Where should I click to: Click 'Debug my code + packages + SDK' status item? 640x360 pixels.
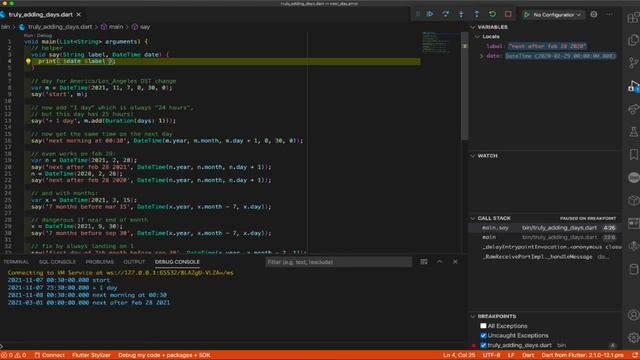(x=164, y=355)
